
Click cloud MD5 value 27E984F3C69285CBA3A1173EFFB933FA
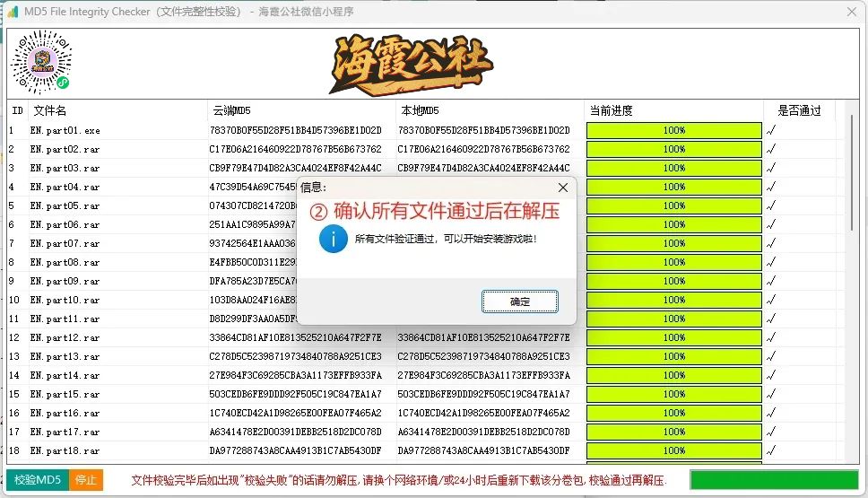click(x=296, y=375)
